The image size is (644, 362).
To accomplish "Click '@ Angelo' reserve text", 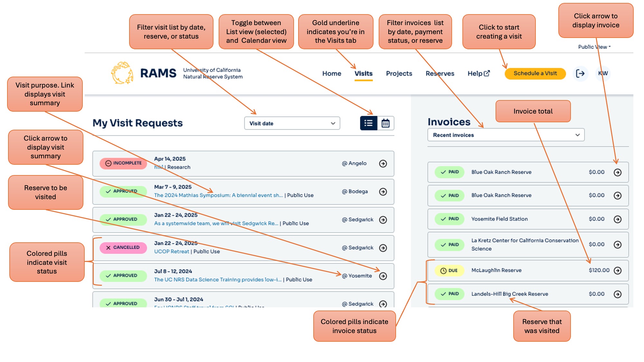I will (354, 163).
